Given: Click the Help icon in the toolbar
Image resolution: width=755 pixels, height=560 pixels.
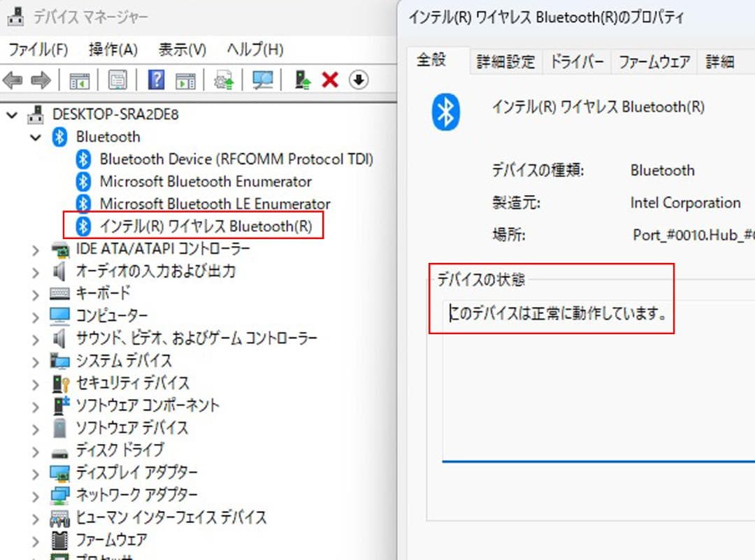Looking at the screenshot, I should pyautogui.click(x=157, y=80).
